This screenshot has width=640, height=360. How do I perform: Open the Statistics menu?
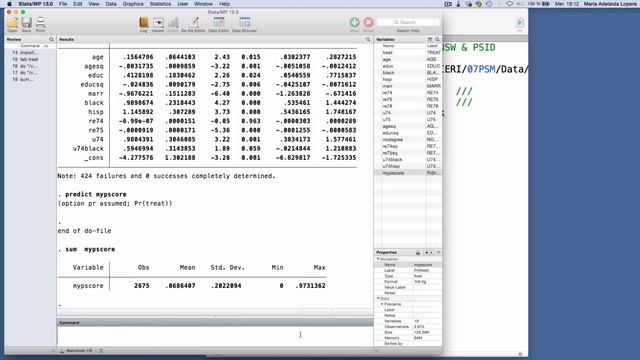coord(160,4)
